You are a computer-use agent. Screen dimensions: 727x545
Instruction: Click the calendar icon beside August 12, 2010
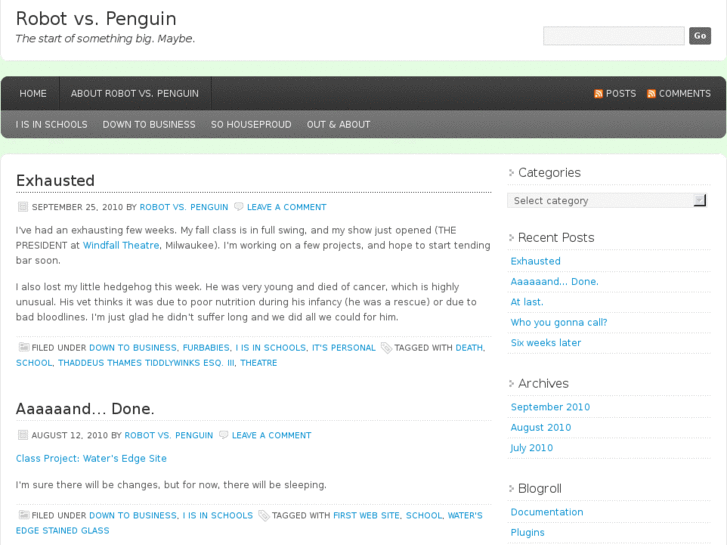click(x=23, y=435)
